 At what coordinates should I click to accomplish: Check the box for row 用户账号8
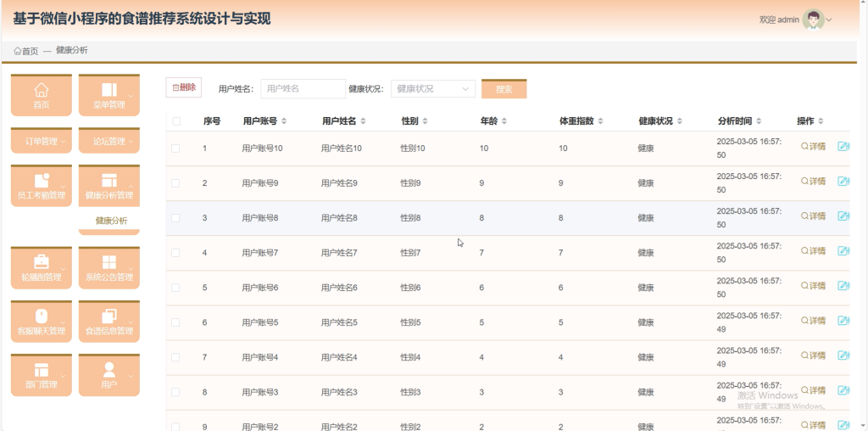(x=175, y=218)
